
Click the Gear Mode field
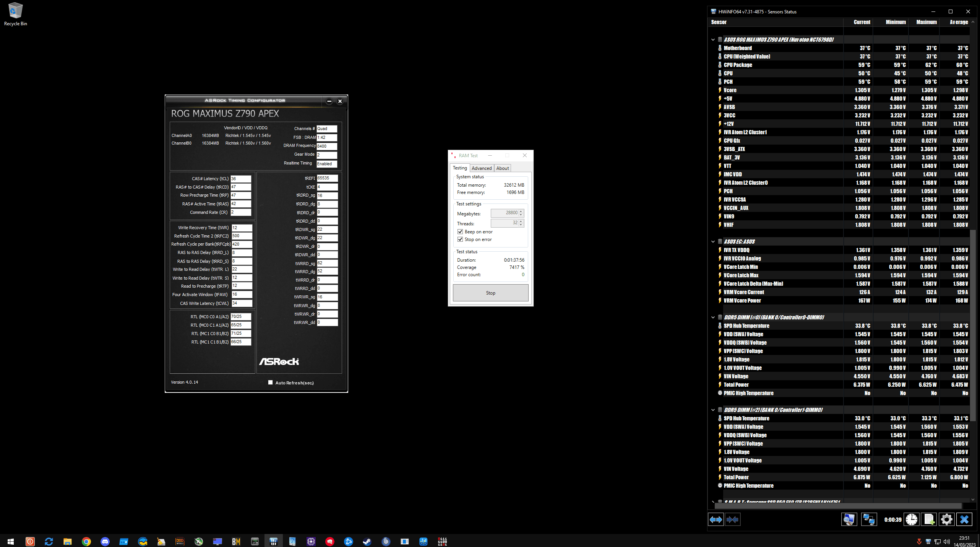[327, 155]
